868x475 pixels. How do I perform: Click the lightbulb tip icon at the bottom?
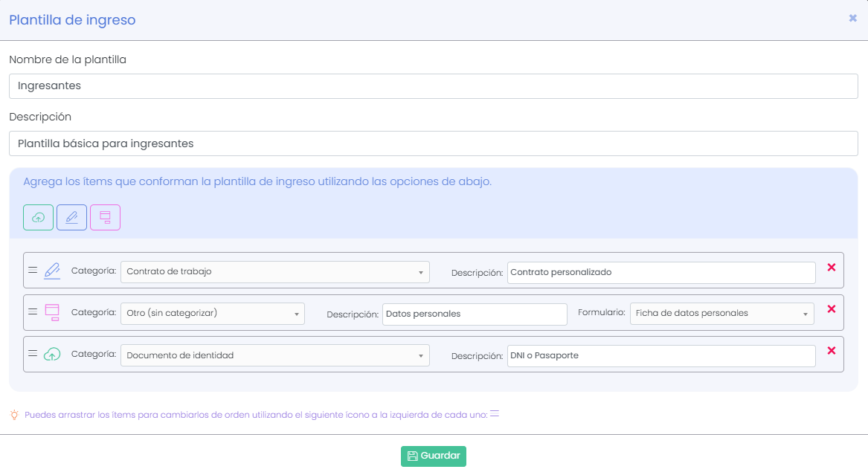13,414
